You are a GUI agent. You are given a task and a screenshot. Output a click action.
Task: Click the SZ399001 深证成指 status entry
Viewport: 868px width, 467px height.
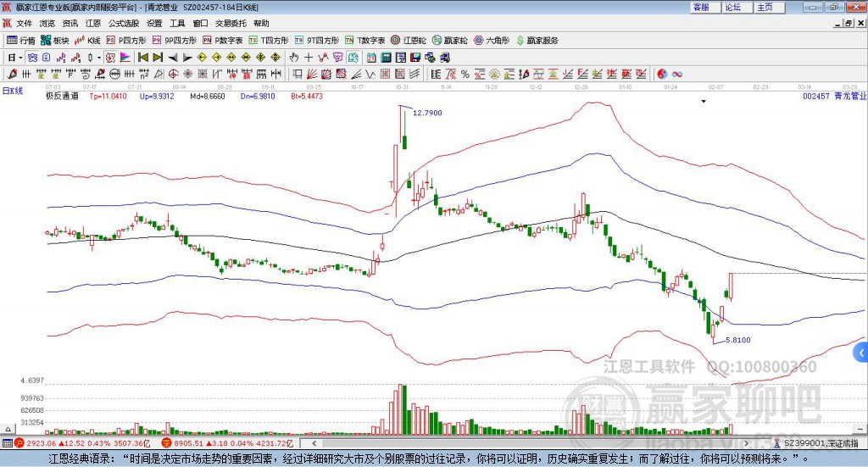(x=818, y=443)
